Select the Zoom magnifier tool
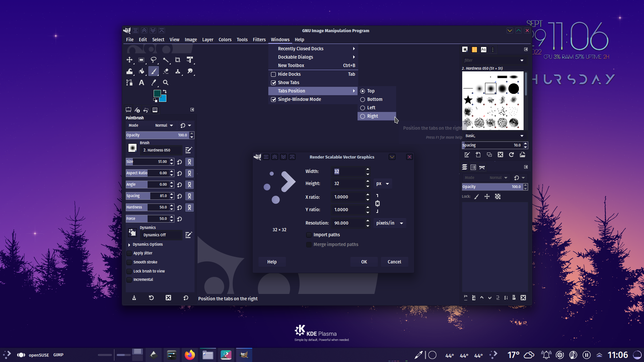The height and width of the screenshot is (362, 644). 165,82
